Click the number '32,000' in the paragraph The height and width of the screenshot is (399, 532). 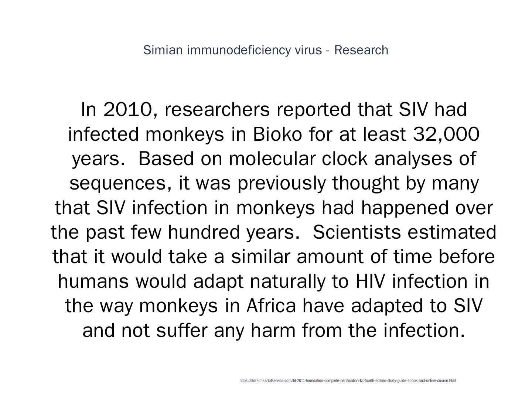[x=446, y=134]
